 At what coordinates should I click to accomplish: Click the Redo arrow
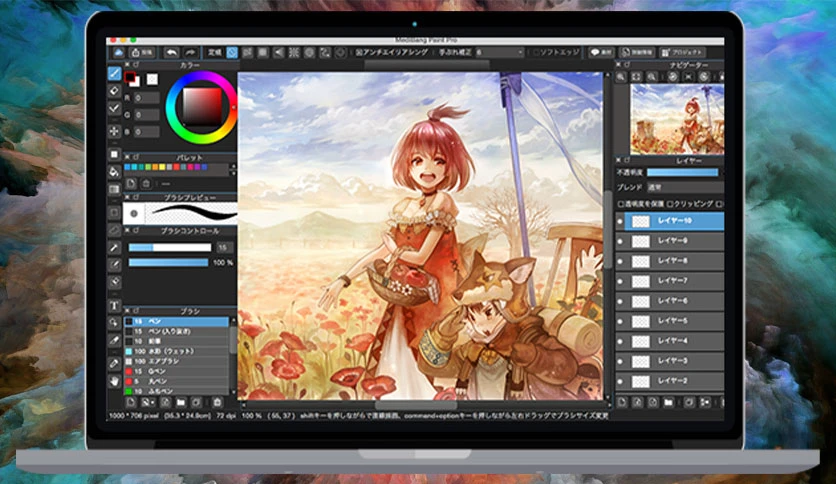(190, 52)
